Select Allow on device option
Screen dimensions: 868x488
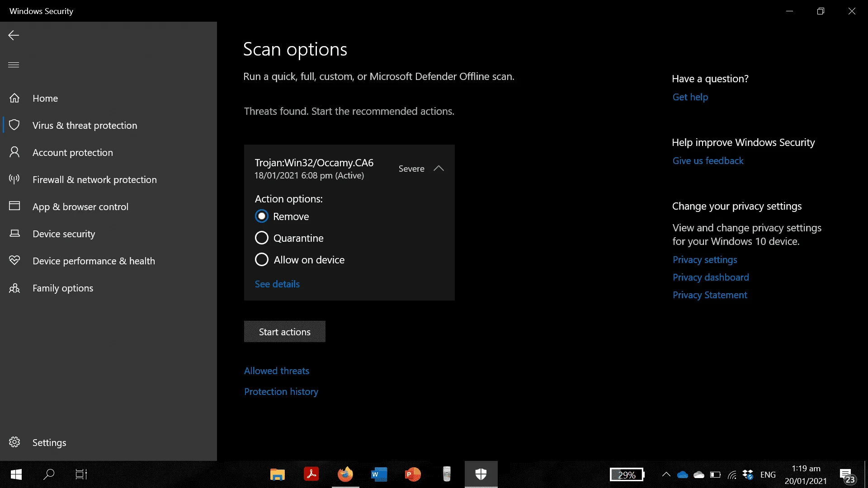click(x=261, y=259)
